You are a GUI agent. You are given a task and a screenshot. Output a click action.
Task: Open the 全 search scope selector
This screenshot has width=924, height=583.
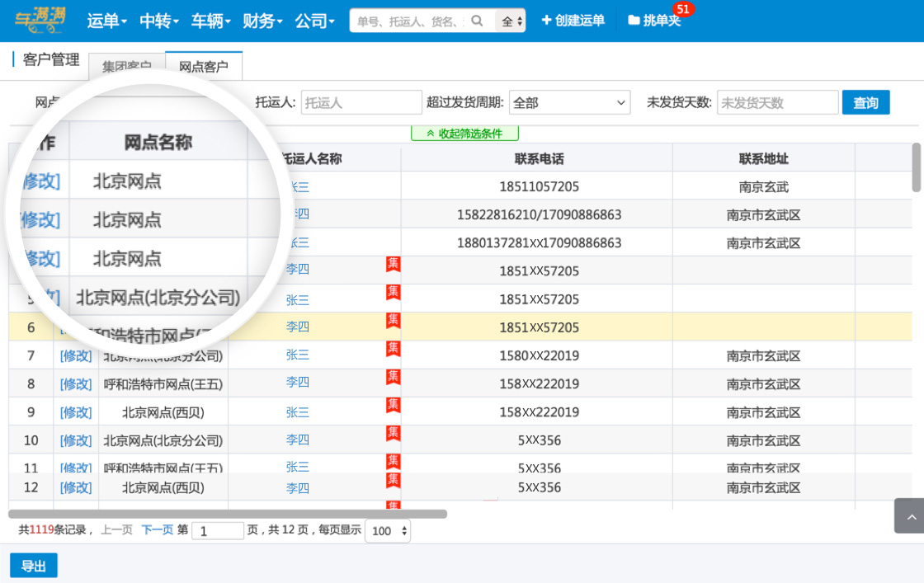(511, 21)
